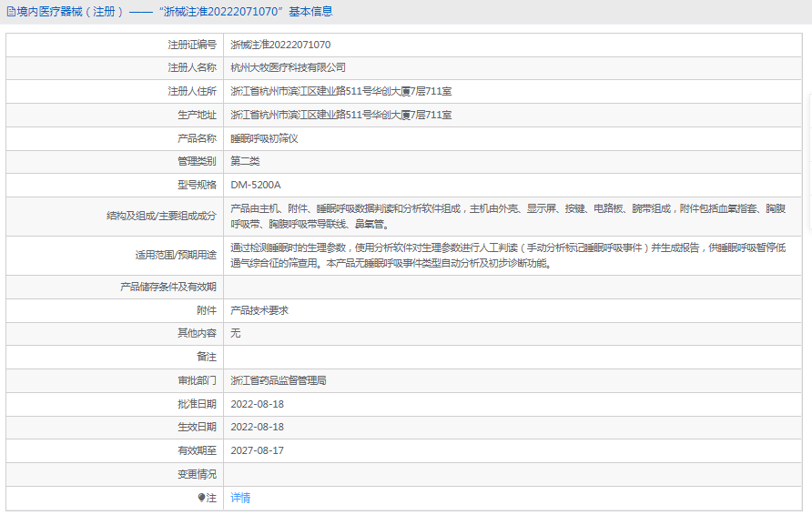Image resolution: width=812 pixels, height=515 pixels.
Task: Click the bulb icon beside 注 label
Action: point(201,498)
